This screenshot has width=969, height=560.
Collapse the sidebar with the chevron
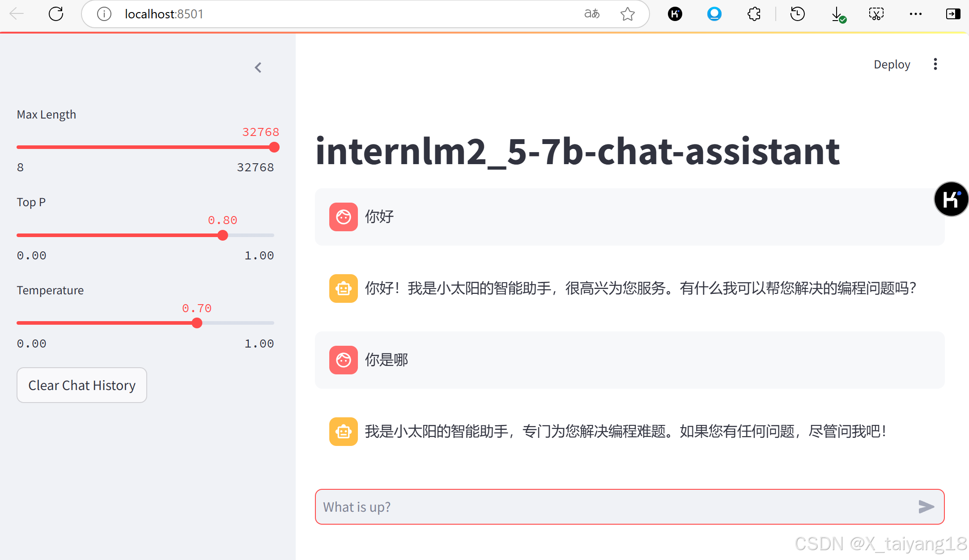(x=258, y=68)
